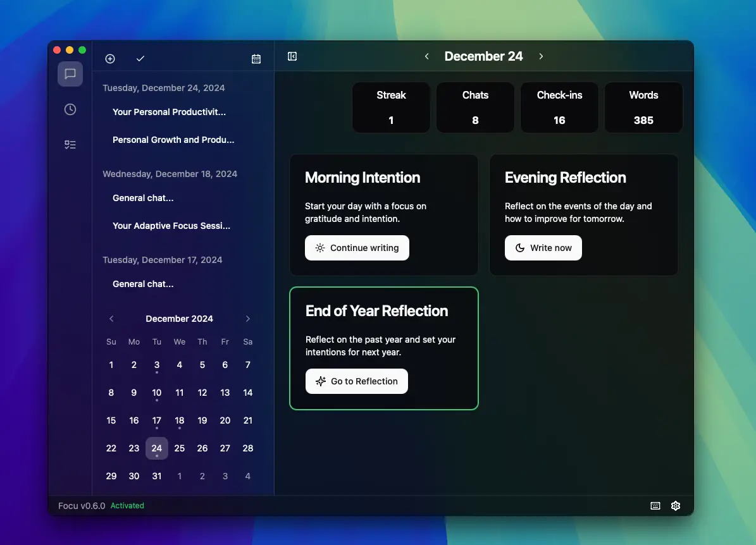Click the Go to Reflection button
Image resolution: width=756 pixels, height=545 pixels.
[x=356, y=381]
